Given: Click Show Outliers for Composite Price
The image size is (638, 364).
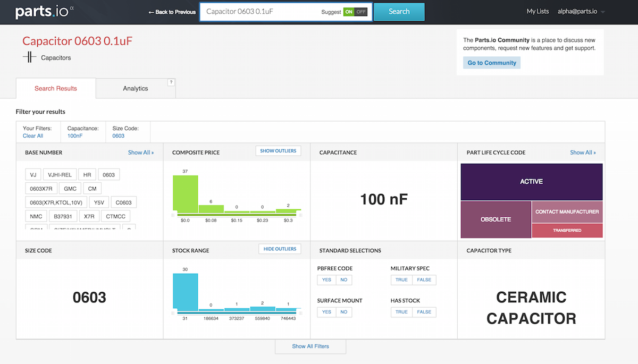Looking at the screenshot, I should coord(278,151).
